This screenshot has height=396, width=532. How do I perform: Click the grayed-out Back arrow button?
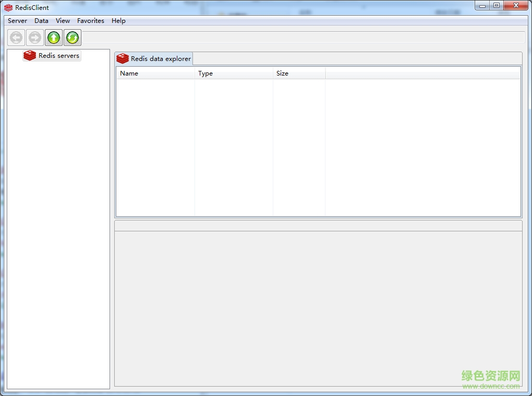[16, 38]
